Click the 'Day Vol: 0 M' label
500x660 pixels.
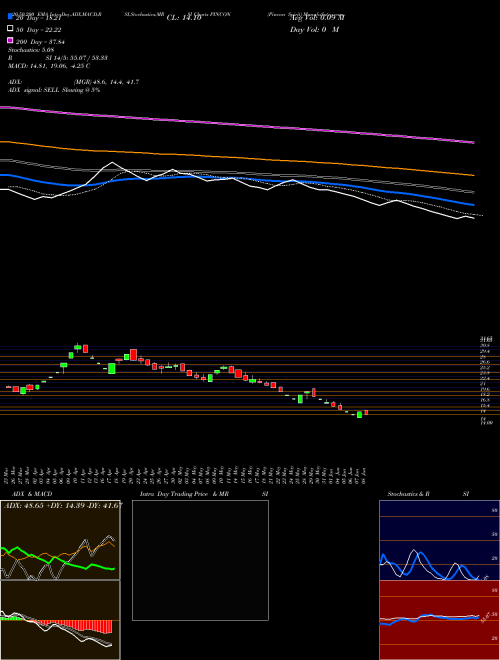[314, 30]
